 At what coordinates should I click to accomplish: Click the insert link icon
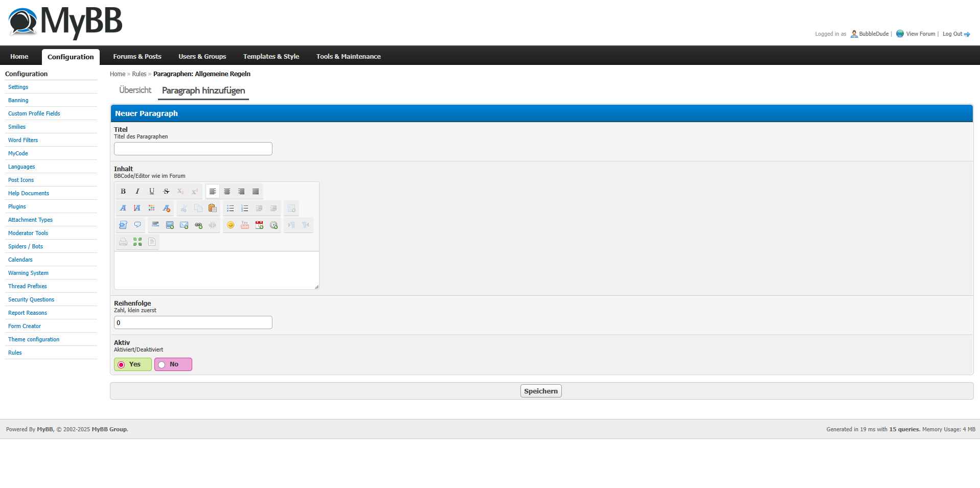coord(198,225)
